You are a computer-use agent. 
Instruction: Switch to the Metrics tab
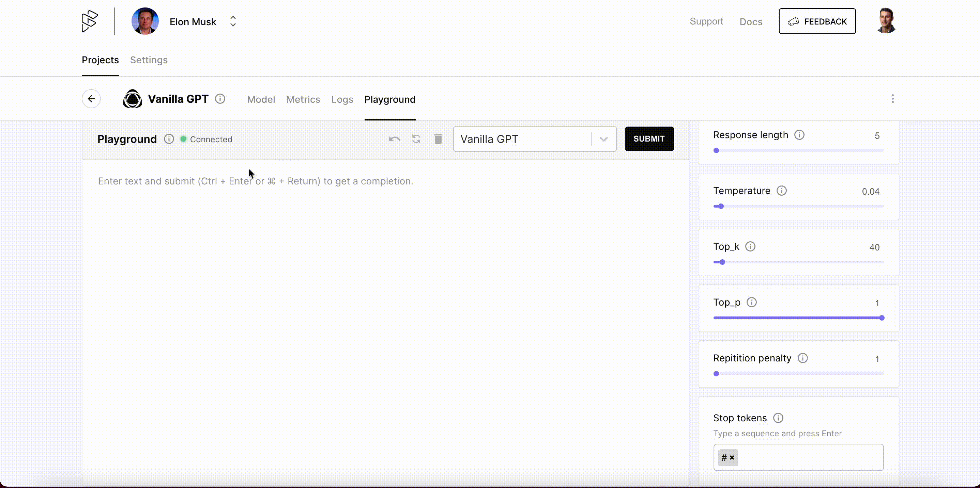click(303, 100)
